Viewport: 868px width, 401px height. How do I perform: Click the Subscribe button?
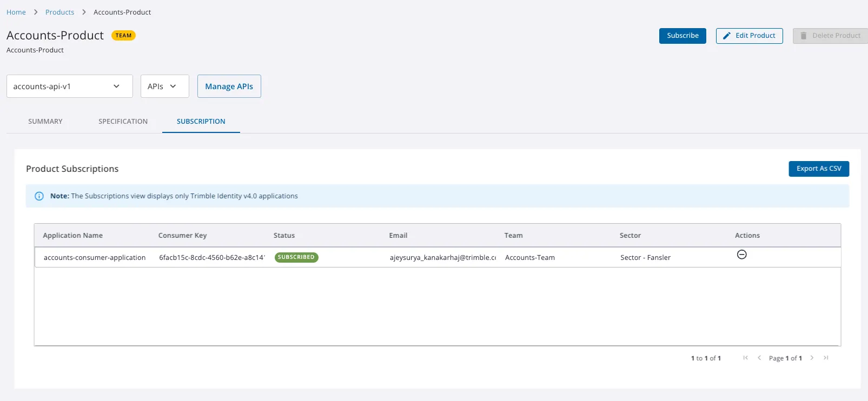[683, 36]
